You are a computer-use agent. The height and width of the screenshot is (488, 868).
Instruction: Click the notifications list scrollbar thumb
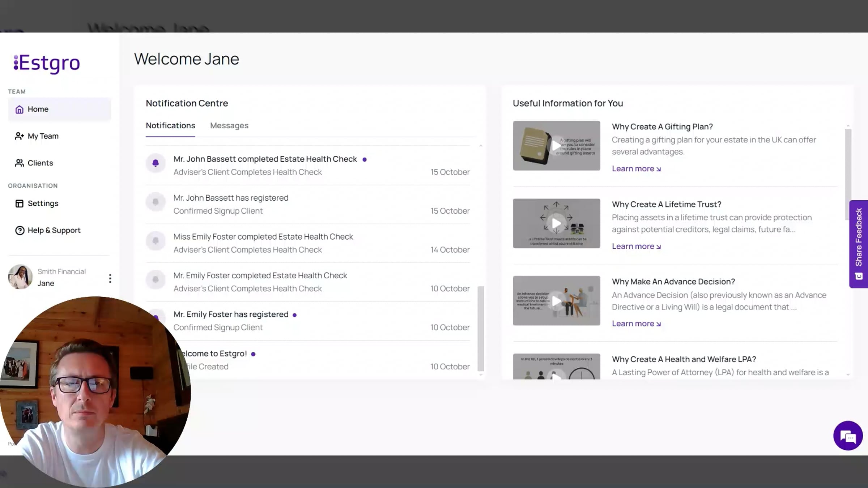[481, 329]
